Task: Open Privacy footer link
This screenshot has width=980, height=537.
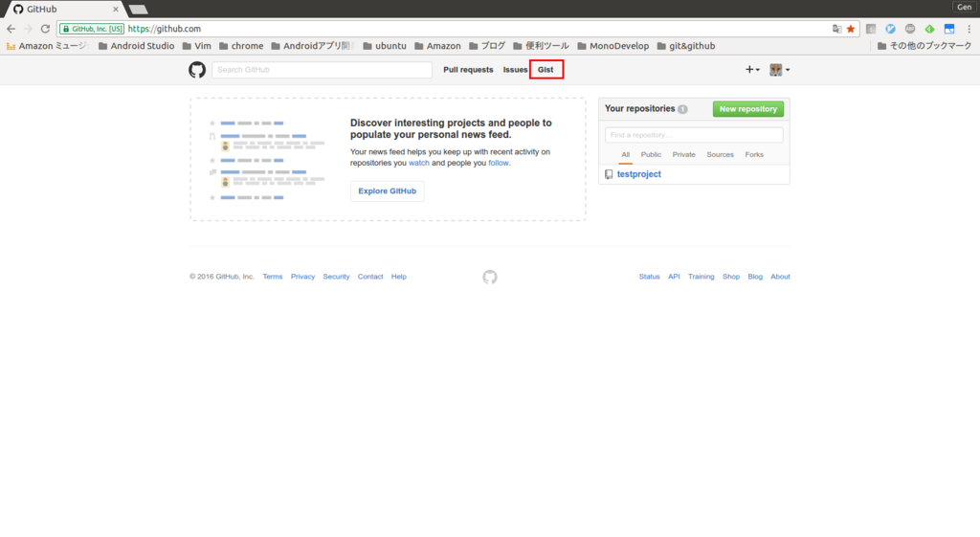Action: click(x=302, y=277)
